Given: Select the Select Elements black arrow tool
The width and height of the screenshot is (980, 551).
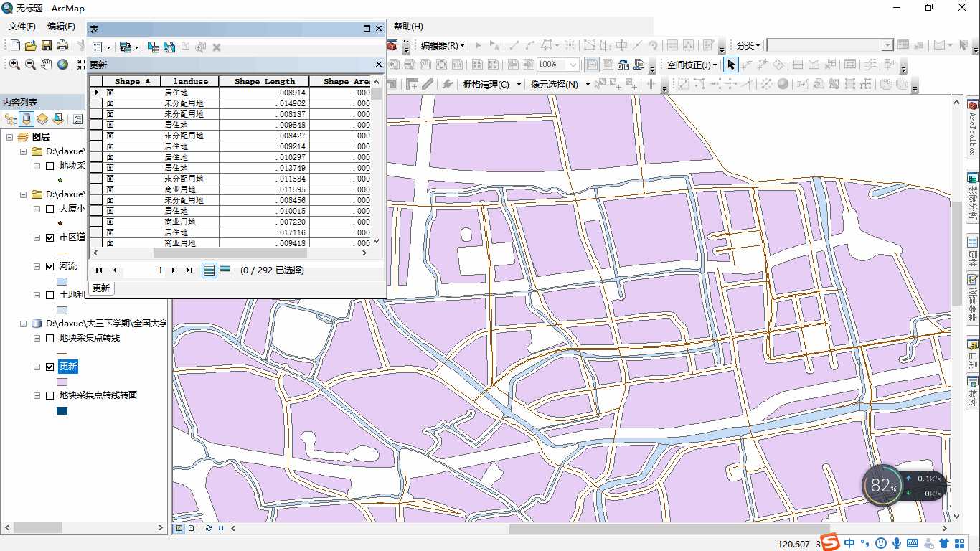Looking at the screenshot, I should (x=730, y=65).
